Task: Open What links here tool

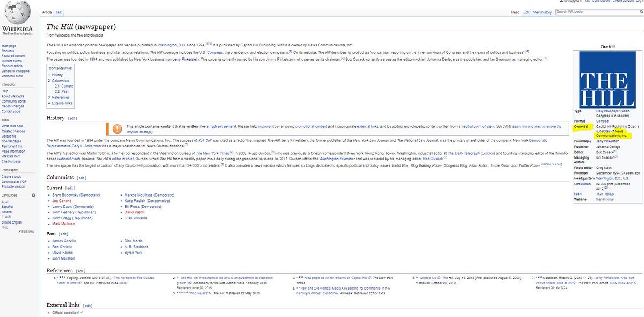Action: pyautogui.click(x=13, y=126)
